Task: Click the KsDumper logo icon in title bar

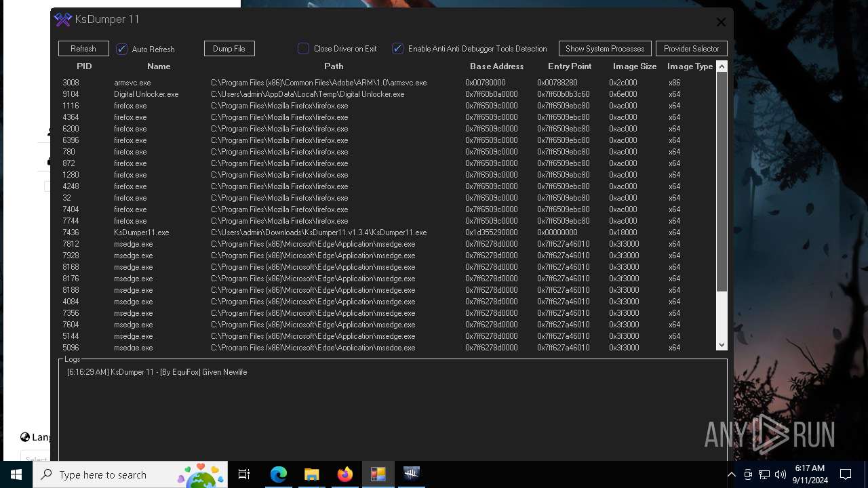Action: point(63,20)
